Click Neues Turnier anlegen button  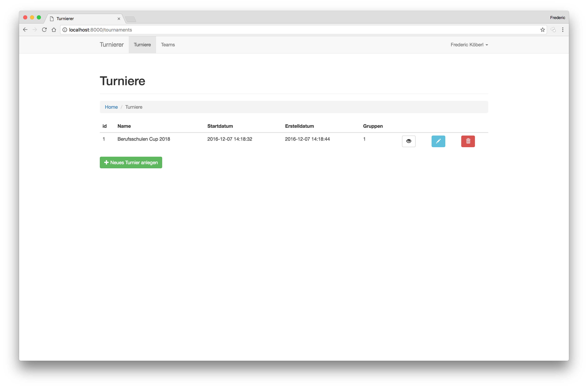click(131, 162)
